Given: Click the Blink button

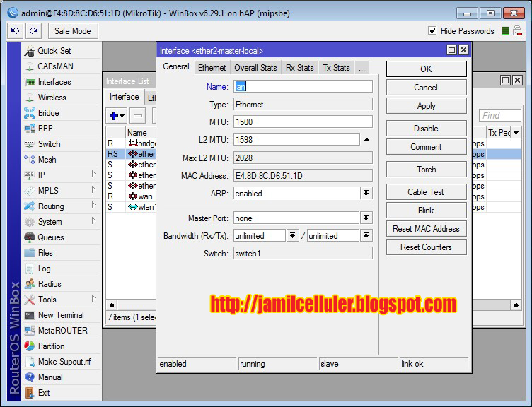Looking at the screenshot, I should coord(426,211).
